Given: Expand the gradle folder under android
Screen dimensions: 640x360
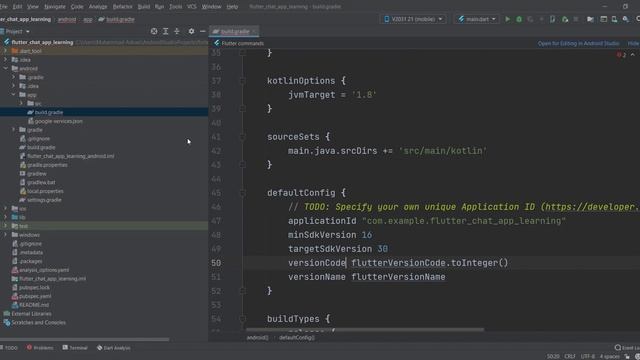Looking at the screenshot, I should [x=13, y=130].
